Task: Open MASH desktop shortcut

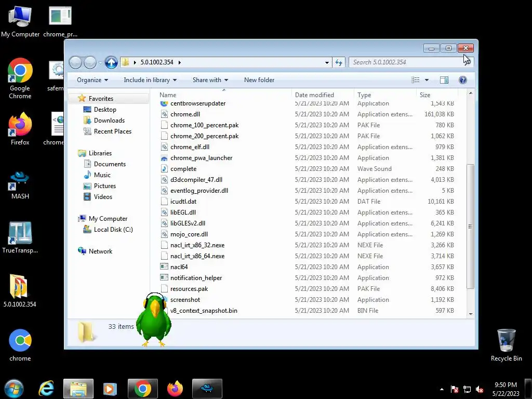Action: 20,185
